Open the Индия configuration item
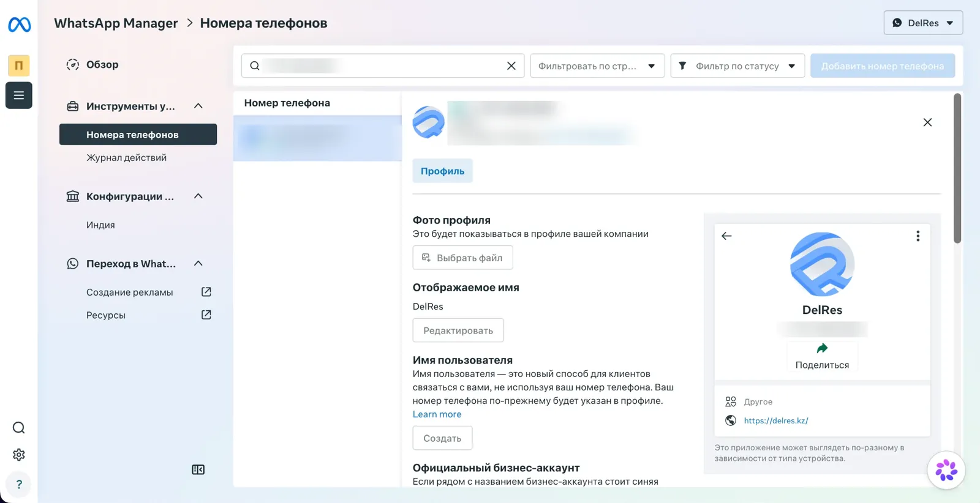 [x=100, y=225]
